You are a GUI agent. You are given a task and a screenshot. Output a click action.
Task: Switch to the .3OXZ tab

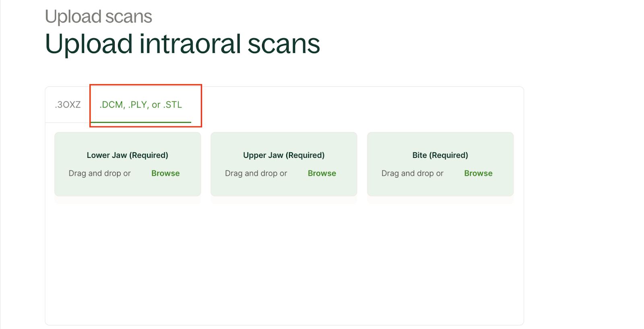tap(68, 105)
